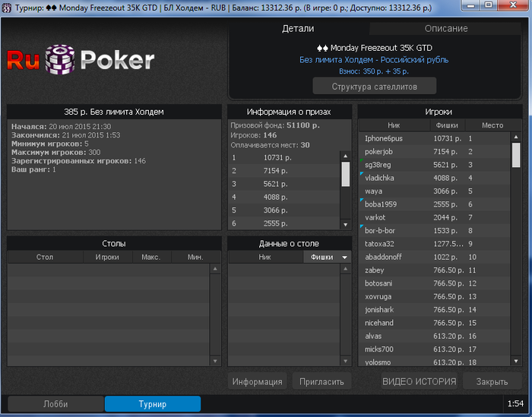Viewport: 532px width, 417px height.
Task: Click the Макс. column header
Action: pos(151,257)
